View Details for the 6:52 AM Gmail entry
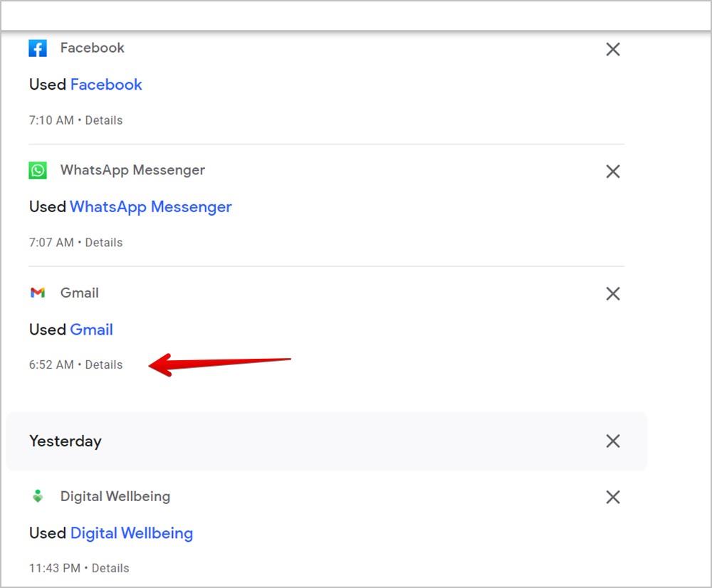This screenshot has width=712, height=588. 104,364
